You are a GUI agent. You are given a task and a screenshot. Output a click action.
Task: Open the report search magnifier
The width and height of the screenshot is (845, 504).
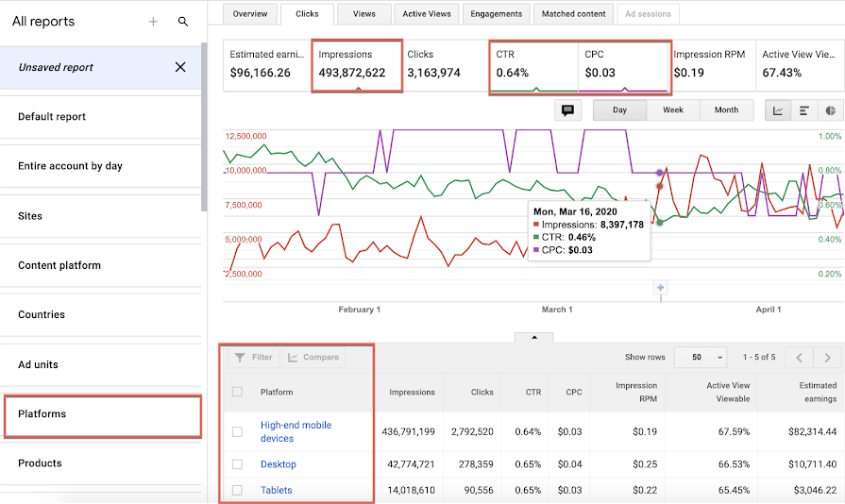183,22
